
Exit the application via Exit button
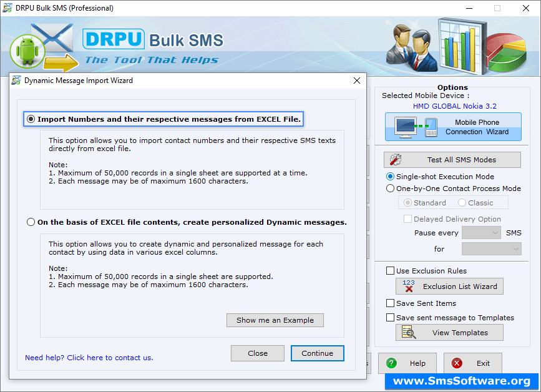[473, 363]
